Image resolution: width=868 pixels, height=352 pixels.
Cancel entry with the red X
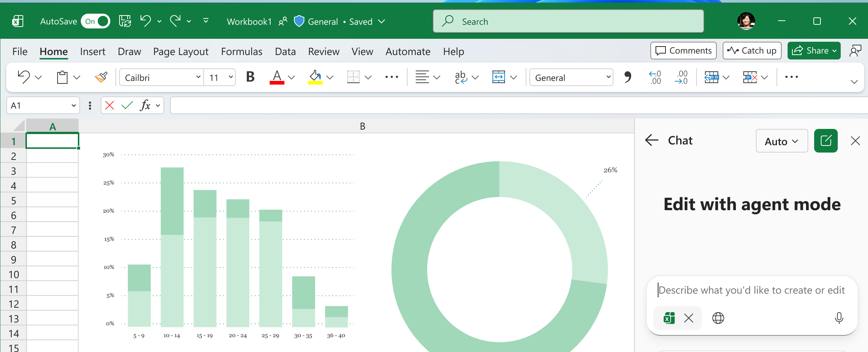[110, 106]
